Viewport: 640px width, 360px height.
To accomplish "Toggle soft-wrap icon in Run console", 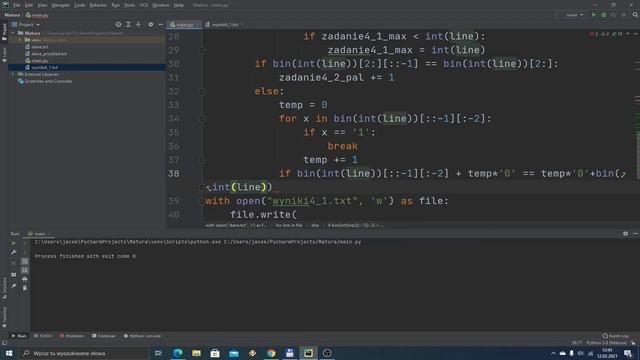I will tap(25, 261).
